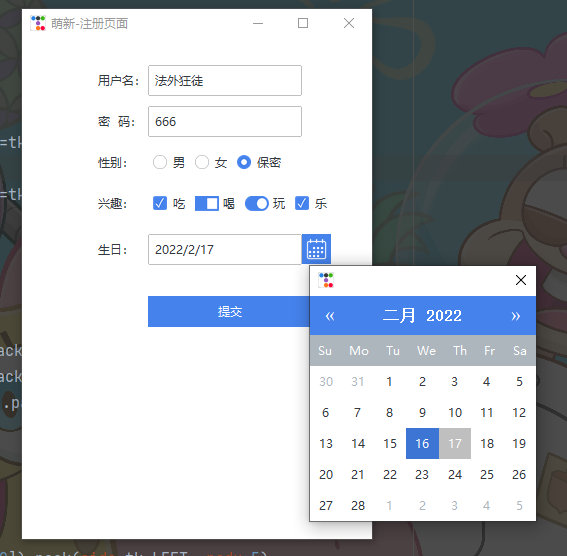Pick day 26 in the calendar
Viewport: 567px width, 556px height.
point(519,474)
